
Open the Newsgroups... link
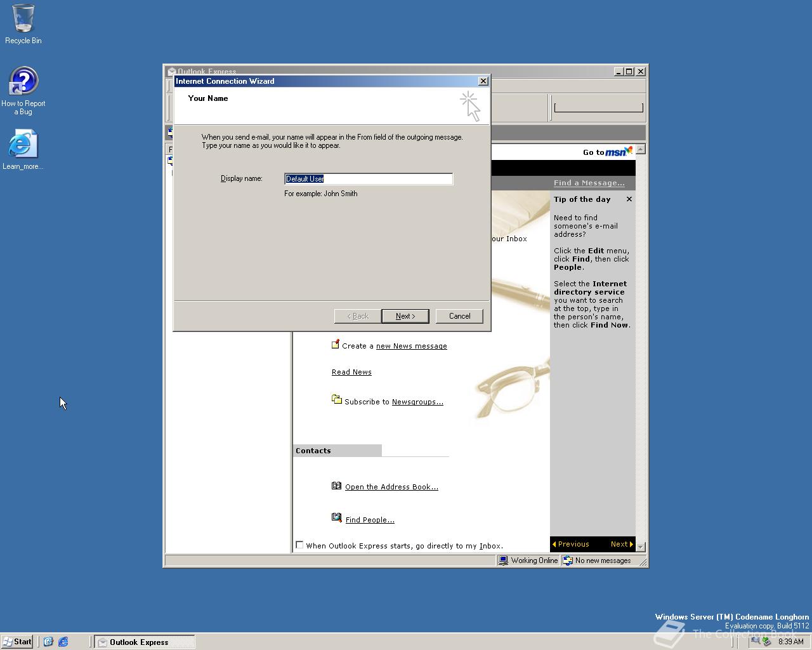(x=417, y=402)
